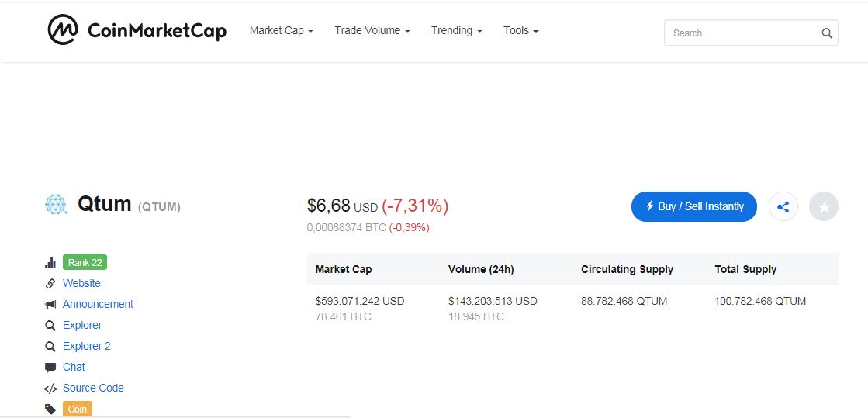This screenshot has height=418, width=868.
Task: Toggle the star watchlist button
Action: click(824, 207)
